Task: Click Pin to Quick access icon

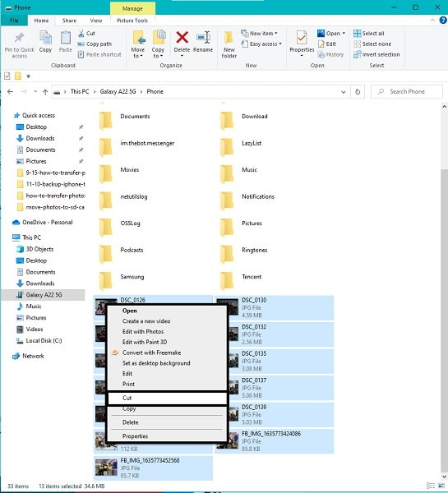Action: pyautogui.click(x=19, y=38)
